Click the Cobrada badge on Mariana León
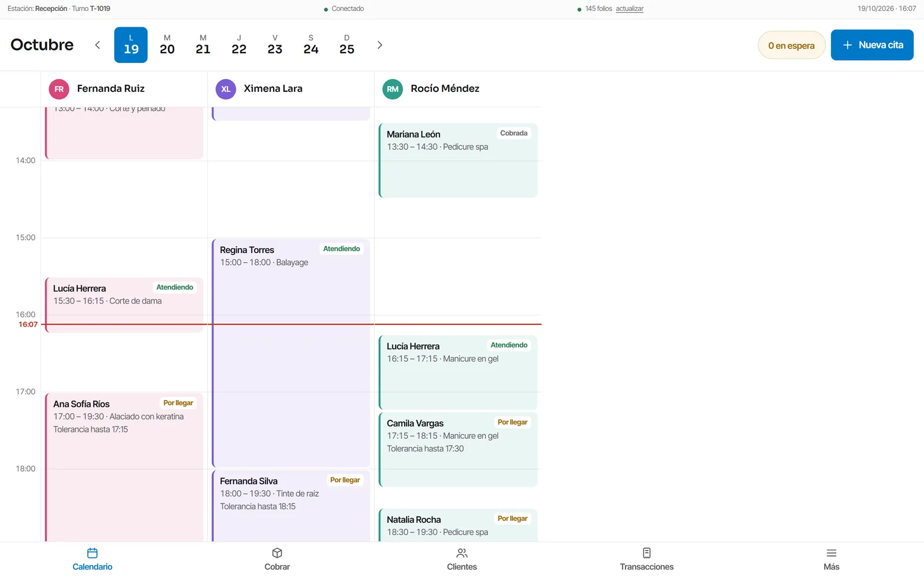Screen dimensions: 924x578 coord(513,133)
